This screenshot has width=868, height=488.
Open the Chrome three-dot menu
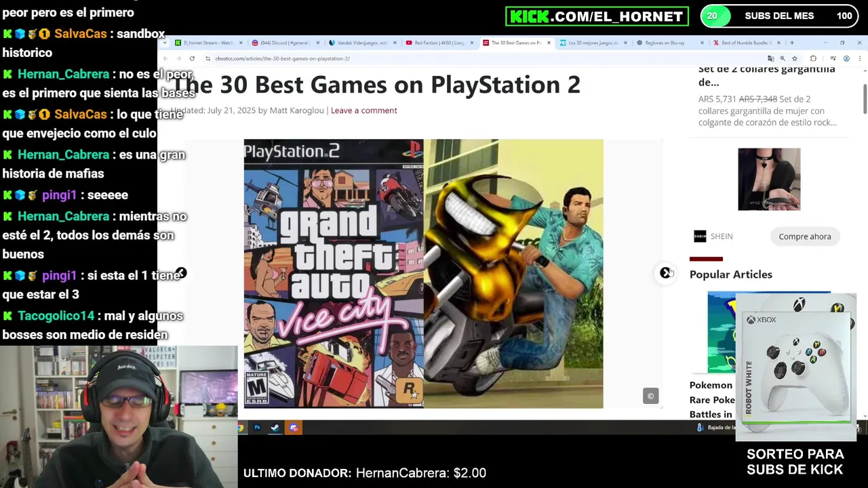[x=859, y=59]
